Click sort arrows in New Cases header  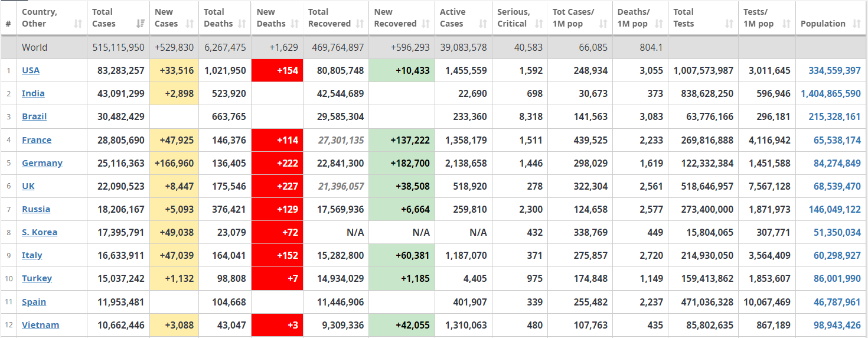(190, 24)
